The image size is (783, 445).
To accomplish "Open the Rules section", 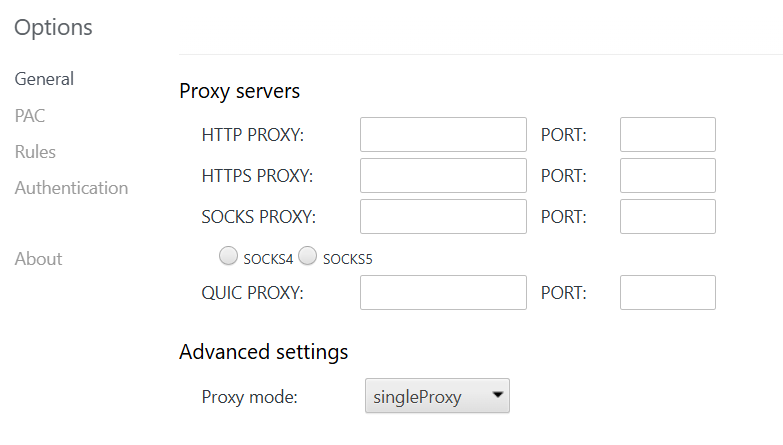I will pyautogui.click(x=35, y=152).
